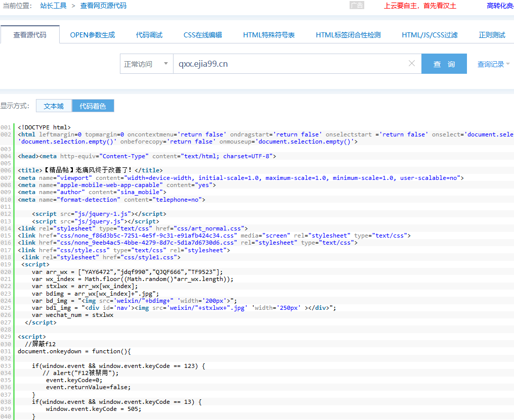The image size is (514, 420).
Task: Switch to the 正则测试 tab
Action: pos(492,35)
